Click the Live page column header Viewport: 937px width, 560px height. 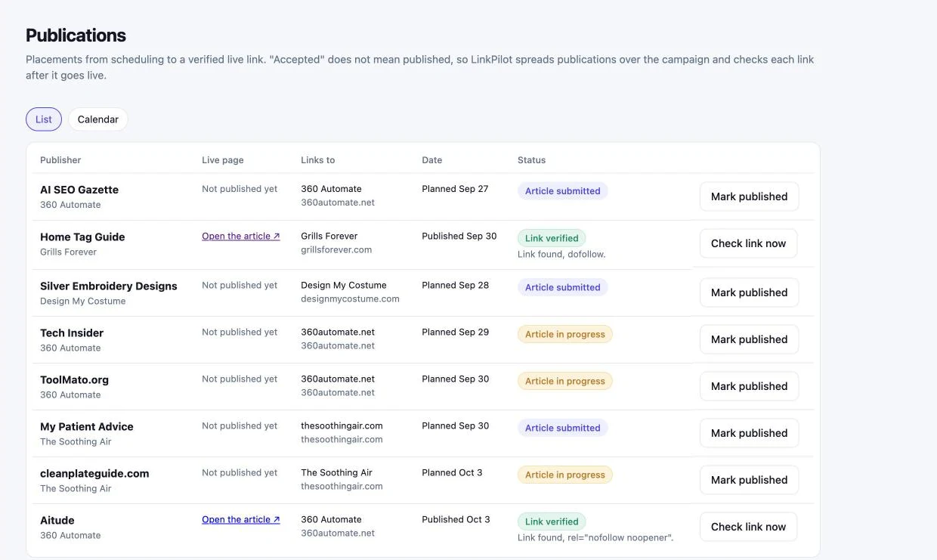coord(223,160)
